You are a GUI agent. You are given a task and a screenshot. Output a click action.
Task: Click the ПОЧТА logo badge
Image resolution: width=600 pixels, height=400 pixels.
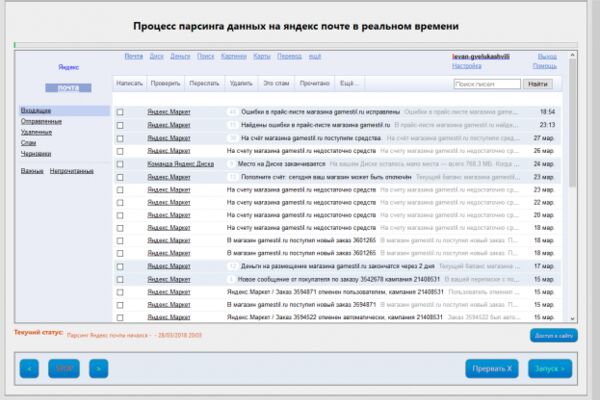click(68, 88)
